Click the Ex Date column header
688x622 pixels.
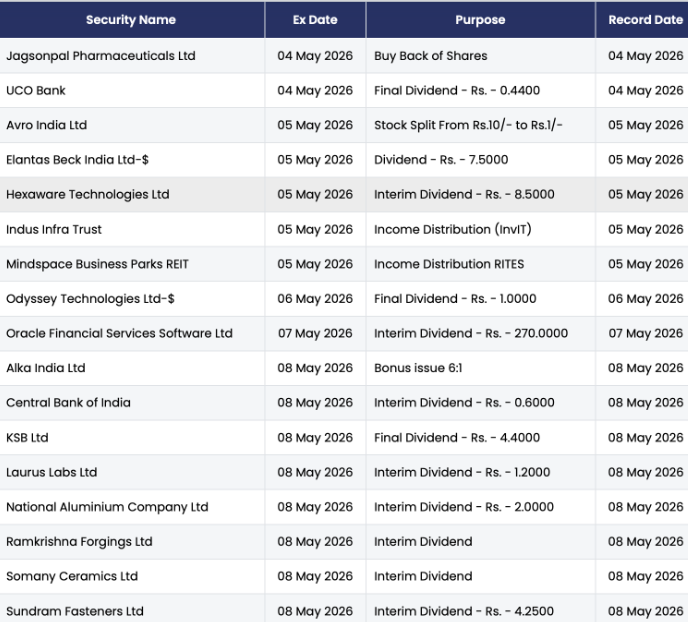(315, 20)
